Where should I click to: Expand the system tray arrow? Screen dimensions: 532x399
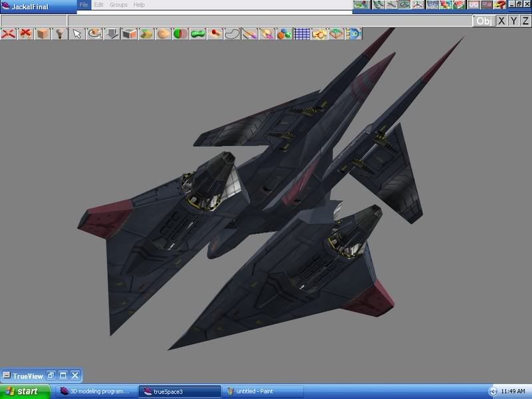[x=493, y=392]
